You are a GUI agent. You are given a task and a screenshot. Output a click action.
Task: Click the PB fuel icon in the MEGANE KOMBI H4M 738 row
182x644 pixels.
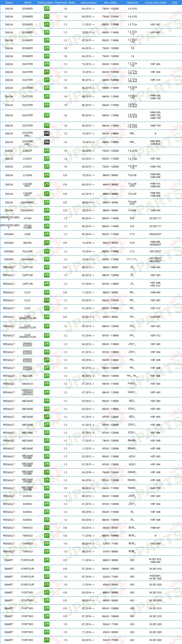[47, 488]
